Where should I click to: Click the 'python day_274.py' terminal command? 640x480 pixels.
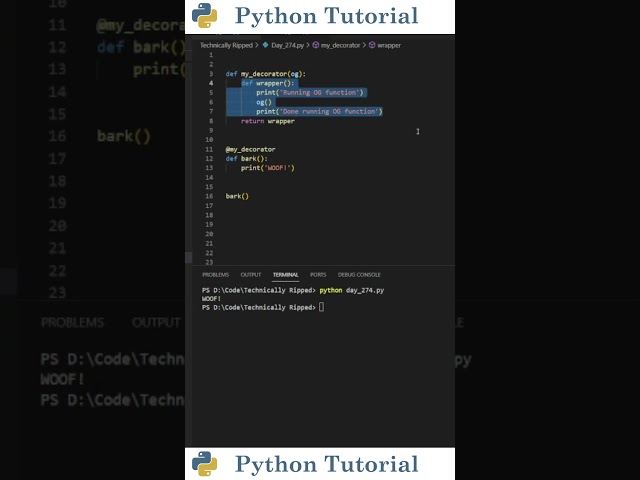351,290
